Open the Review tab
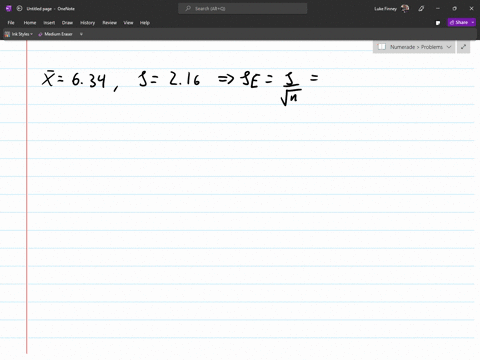The width and height of the screenshot is (480, 360). pos(109,23)
